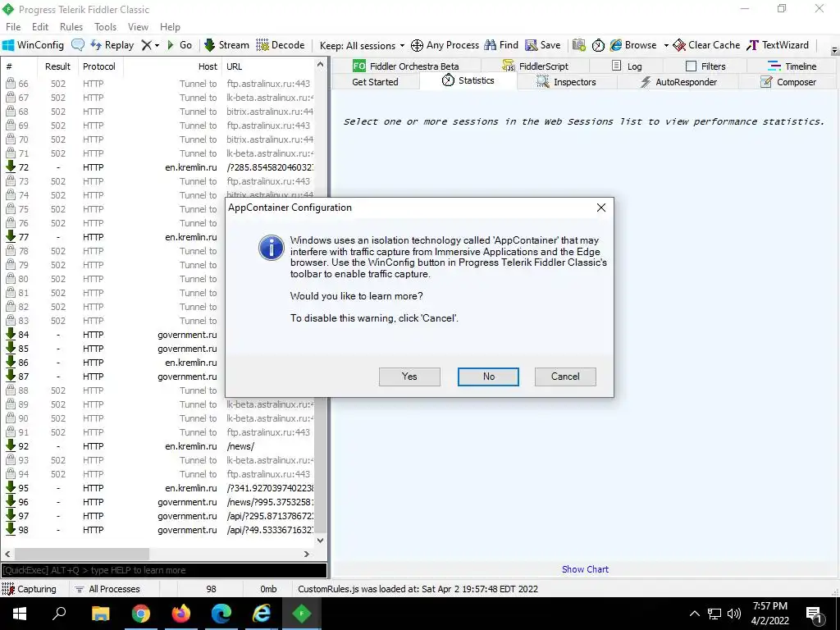The height and width of the screenshot is (630, 840).
Task: Click Yes in AppContainer dialog
Action: coord(409,377)
